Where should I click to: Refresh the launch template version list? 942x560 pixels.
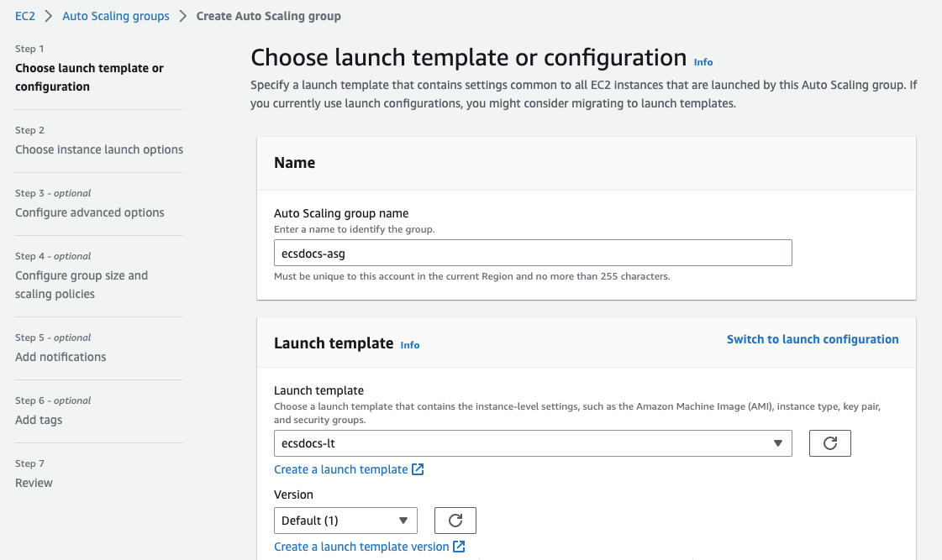click(455, 521)
